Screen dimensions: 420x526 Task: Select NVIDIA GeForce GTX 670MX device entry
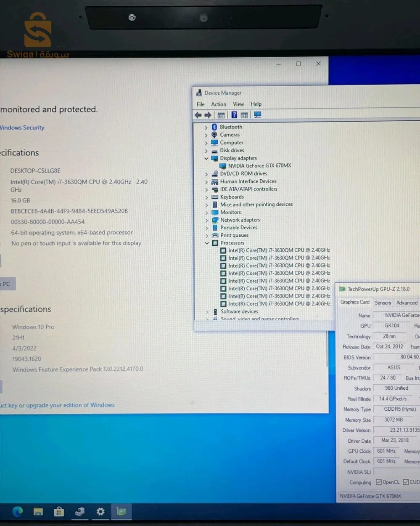pos(259,166)
